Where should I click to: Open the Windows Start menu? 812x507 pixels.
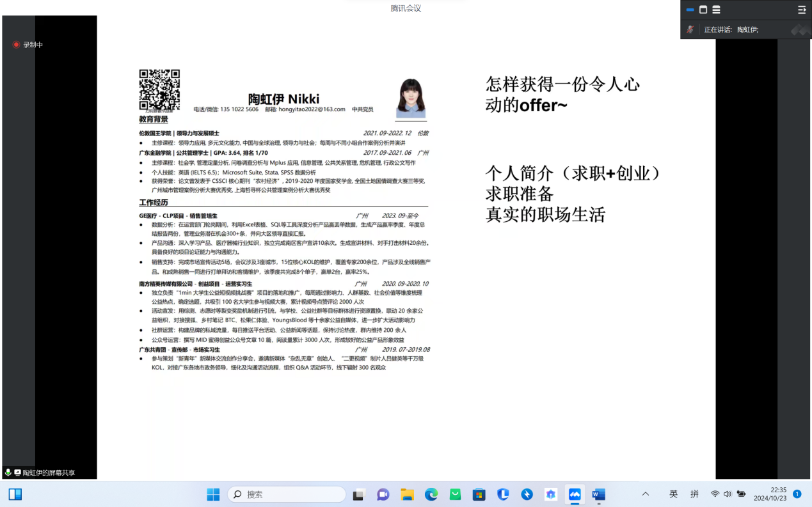[x=213, y=494]
